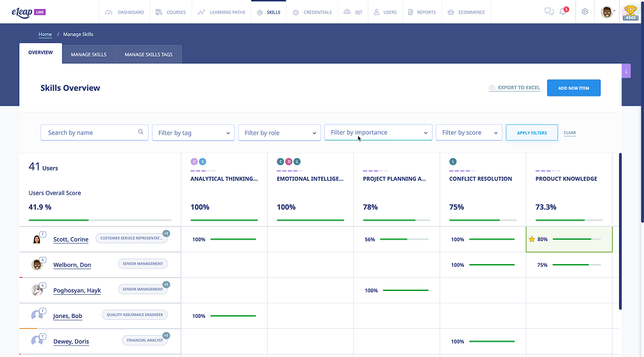
Task: Open the Users menu
Action: pyautogui.click(x=385, y=12)
